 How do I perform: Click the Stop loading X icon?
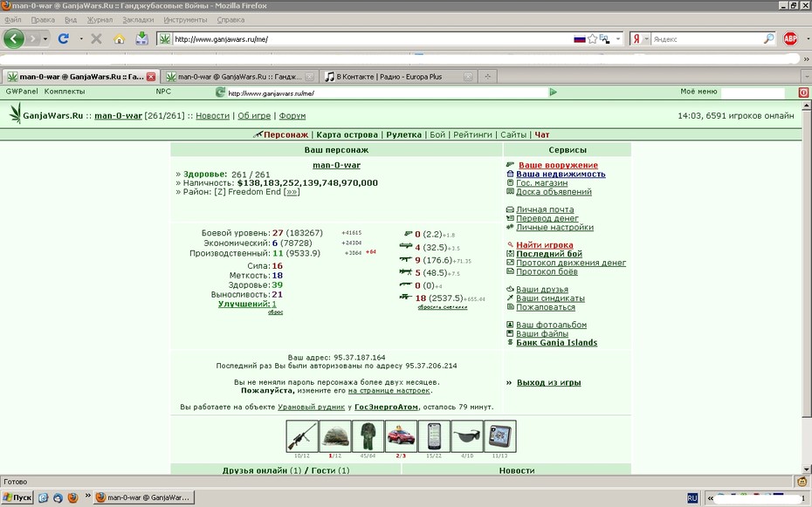coord(96,38)
